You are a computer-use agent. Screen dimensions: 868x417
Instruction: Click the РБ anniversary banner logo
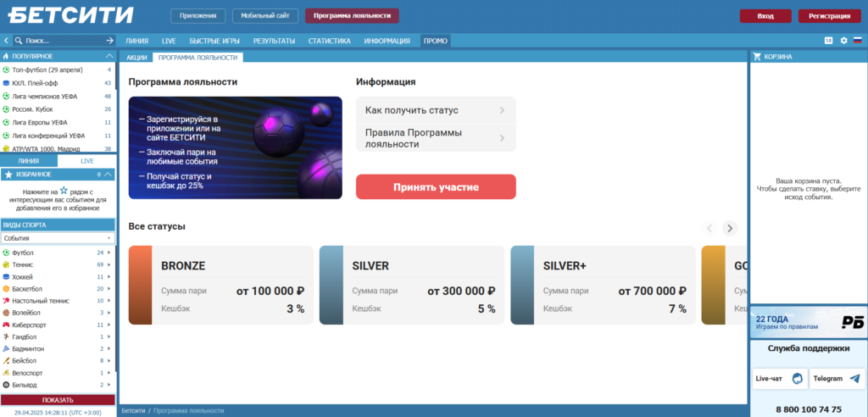click(853, 322)
